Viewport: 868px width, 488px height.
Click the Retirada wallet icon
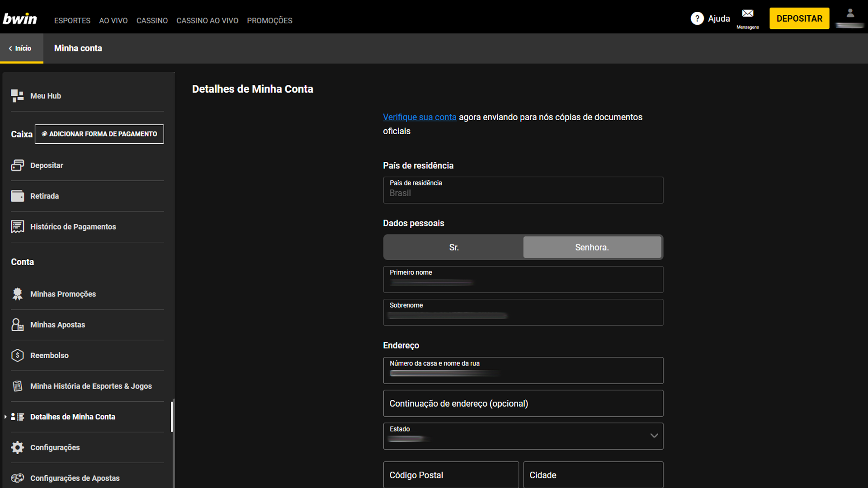[18, 196]
